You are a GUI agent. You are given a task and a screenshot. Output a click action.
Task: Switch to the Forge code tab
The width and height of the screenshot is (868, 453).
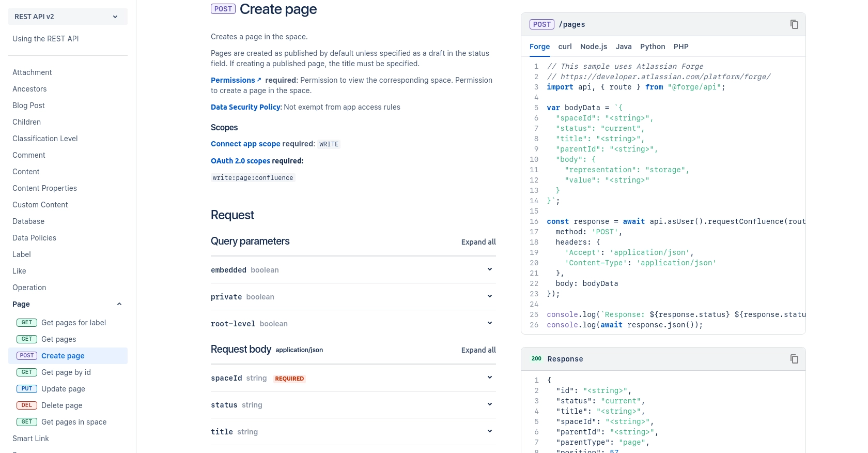(539, 47)
